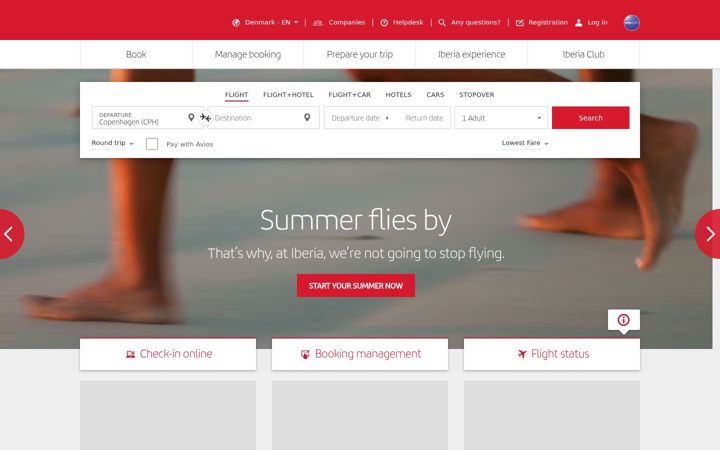Click the Pay with Avios label

[x=190, y=144]
